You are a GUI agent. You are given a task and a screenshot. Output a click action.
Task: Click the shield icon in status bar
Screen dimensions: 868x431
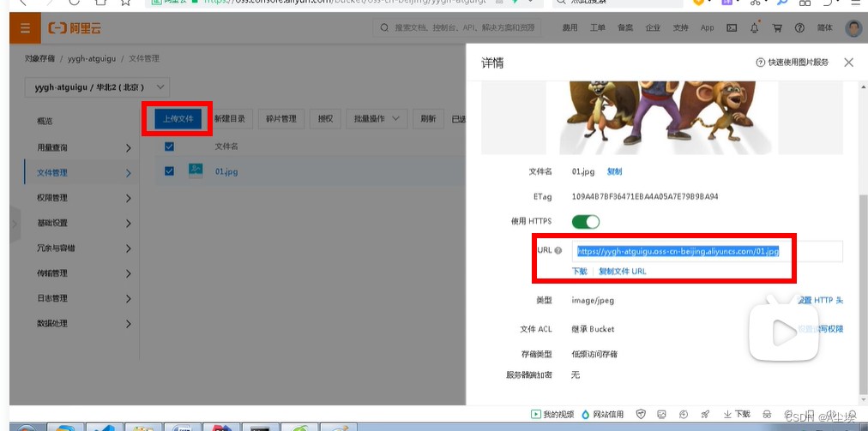click(641, 414)
